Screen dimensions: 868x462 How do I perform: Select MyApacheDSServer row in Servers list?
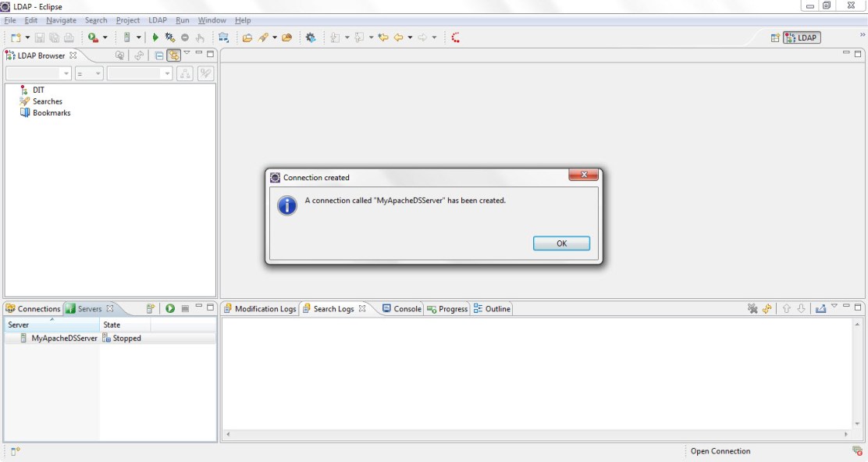tap(64, 339)
